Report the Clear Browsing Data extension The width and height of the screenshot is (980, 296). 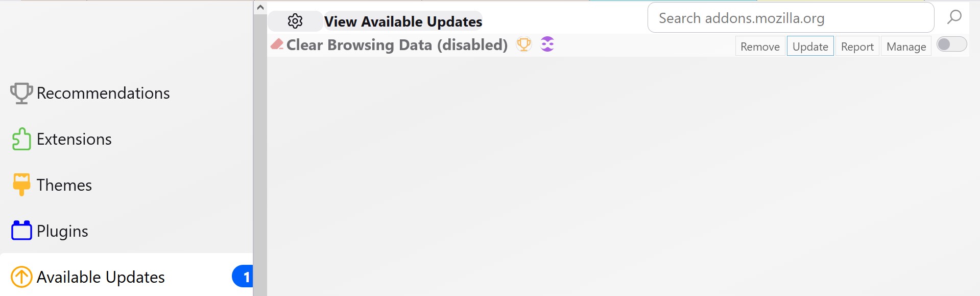pyautogui.click(x=857, y=46)
